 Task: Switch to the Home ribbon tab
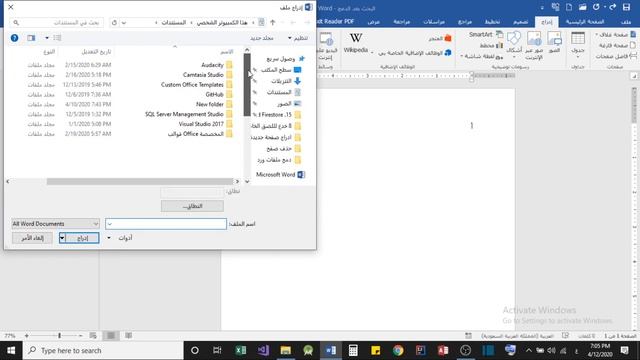(x=584, y=22)
